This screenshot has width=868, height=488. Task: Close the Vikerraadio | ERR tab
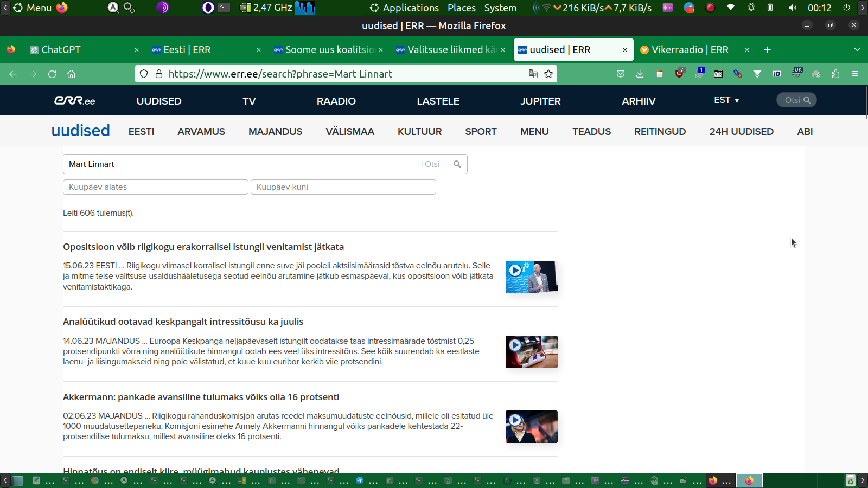click(x=747, y=50)
